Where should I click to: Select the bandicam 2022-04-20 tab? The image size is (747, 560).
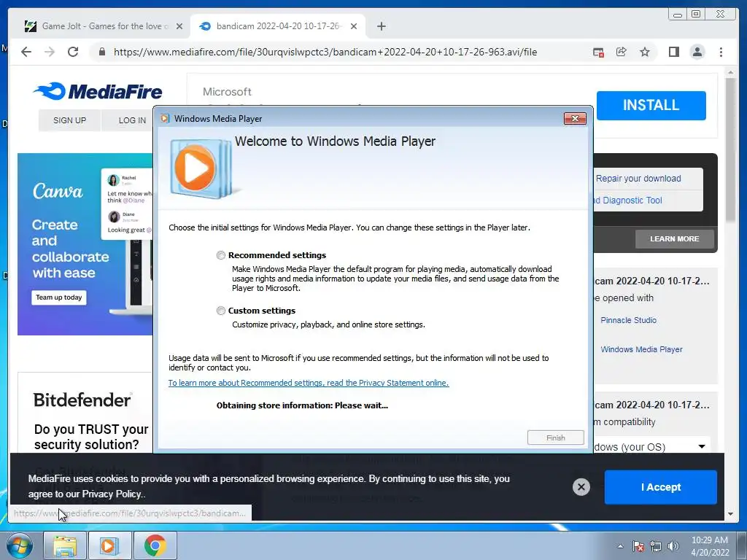278,26
